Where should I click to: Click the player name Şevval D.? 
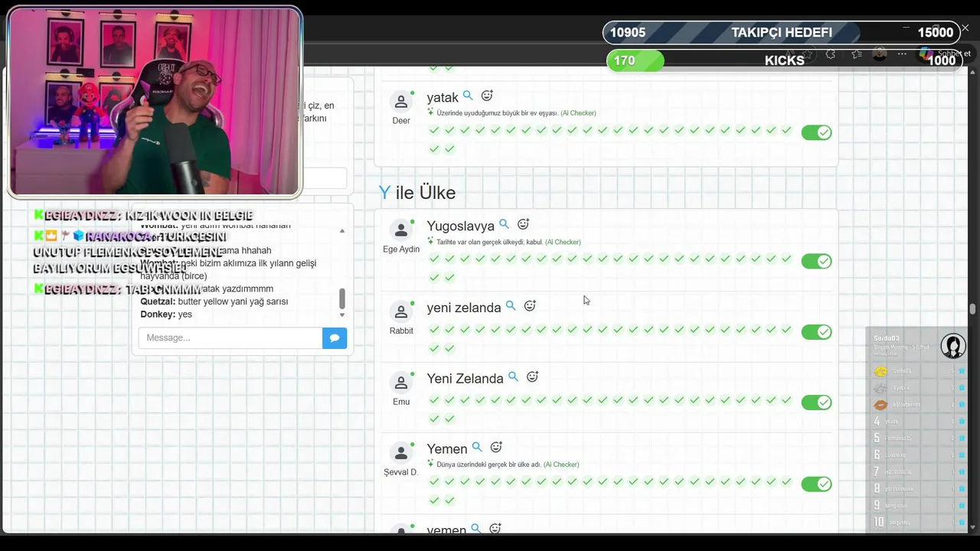pyautogui.click(x=400, y=472)
